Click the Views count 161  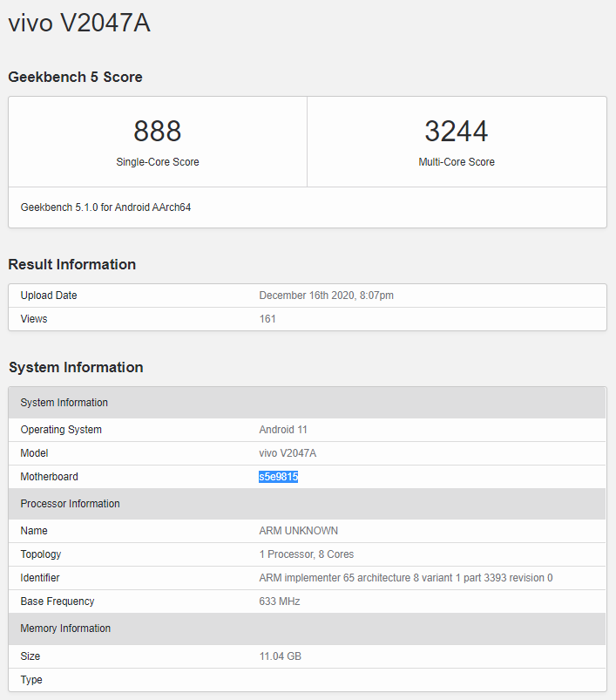click(267, 319)
